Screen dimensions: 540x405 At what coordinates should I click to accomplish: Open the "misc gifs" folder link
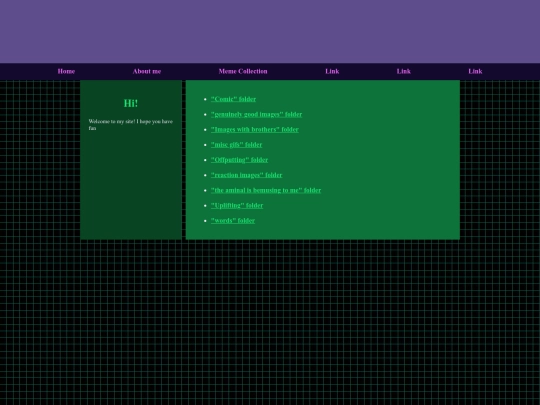tap(237, 145)
